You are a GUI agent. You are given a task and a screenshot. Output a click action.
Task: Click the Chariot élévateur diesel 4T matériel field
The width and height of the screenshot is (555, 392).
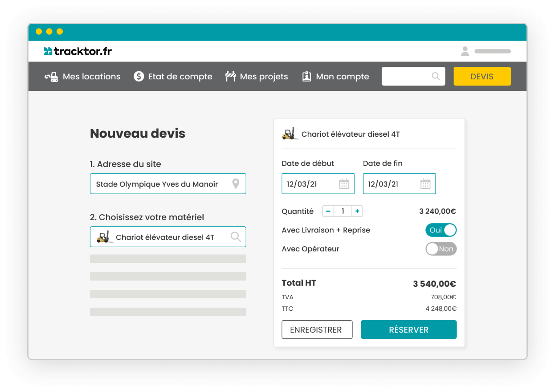(x=168, y=237)
